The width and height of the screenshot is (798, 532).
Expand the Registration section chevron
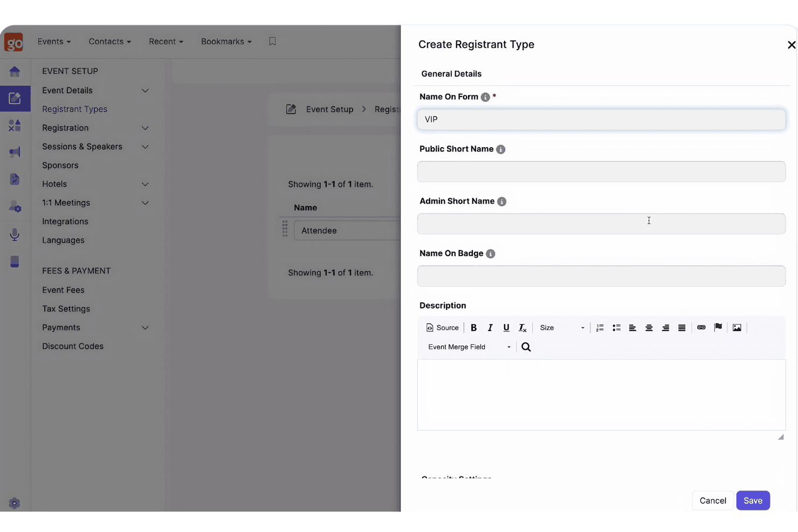[x=145, y=128]
